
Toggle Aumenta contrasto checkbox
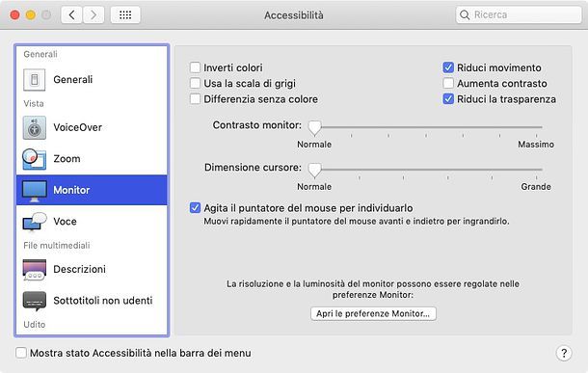[x=448, y=83]
